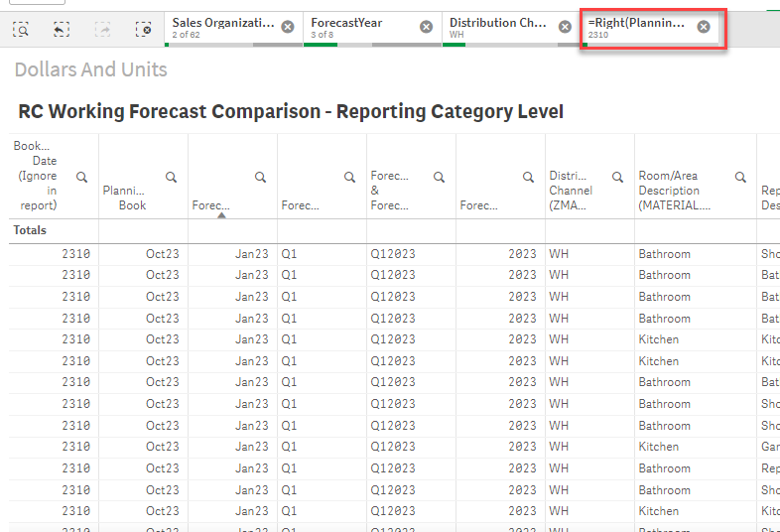The width and height of the screenshot is (780, 532).
Task: Sort by Room/Area Description header
Action: point(675,191)
